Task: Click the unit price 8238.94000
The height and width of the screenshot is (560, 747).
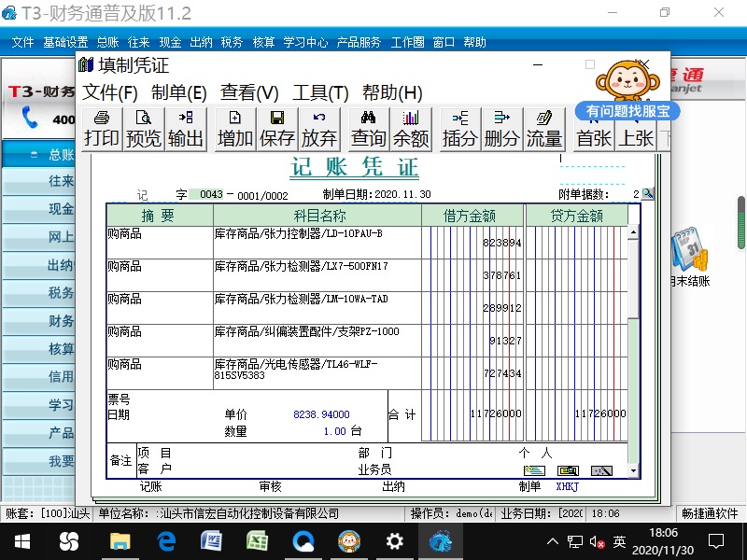Action: tap(321, 414)
